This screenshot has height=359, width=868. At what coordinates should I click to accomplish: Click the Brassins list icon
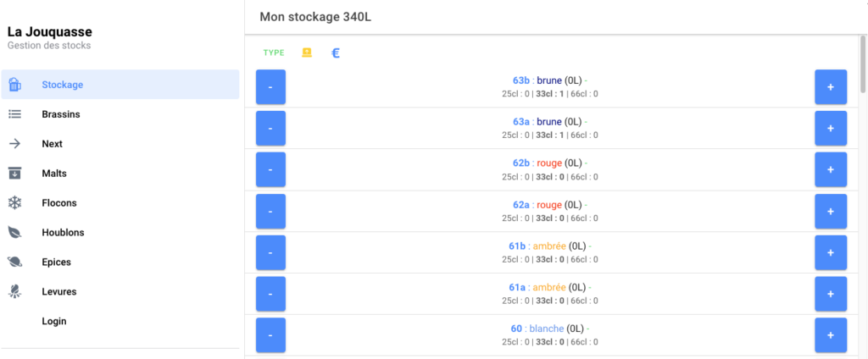15,114
